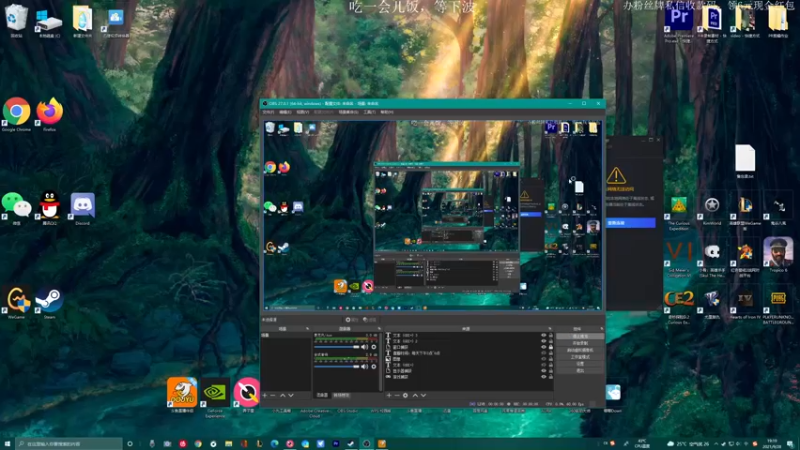
Task: Toggle visibility of 窗口捕获 source
Action: [543, 347]
